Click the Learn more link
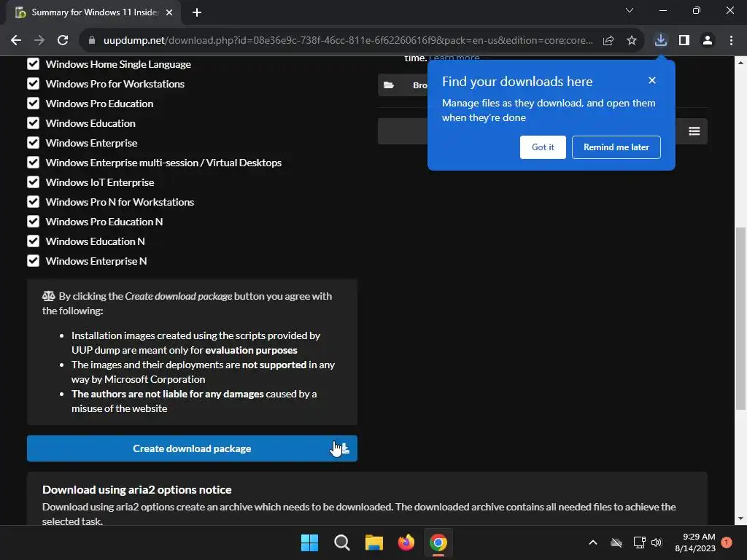The image size is (747, 560). click(x=454, y=58)
